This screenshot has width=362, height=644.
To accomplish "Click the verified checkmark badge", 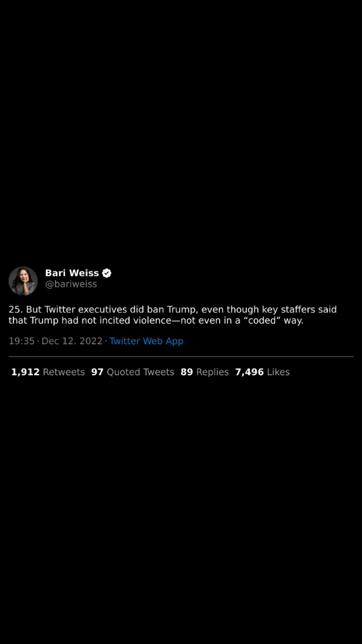I will point(107,273).
